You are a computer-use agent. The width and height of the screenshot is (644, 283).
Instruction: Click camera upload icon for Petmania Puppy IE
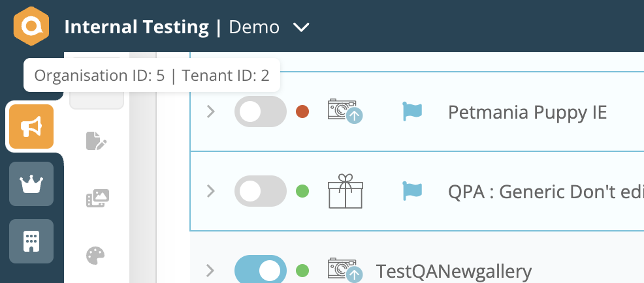344,112
